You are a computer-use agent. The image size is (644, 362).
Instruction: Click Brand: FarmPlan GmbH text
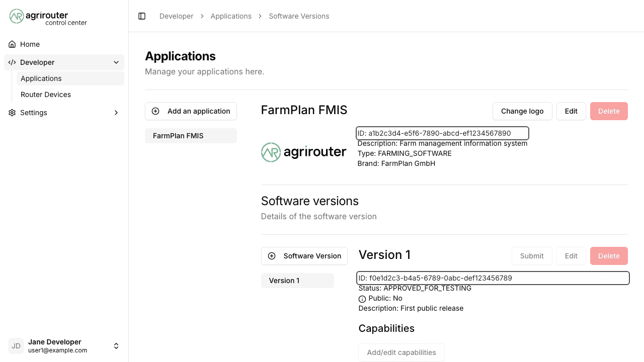pos(396,163)
